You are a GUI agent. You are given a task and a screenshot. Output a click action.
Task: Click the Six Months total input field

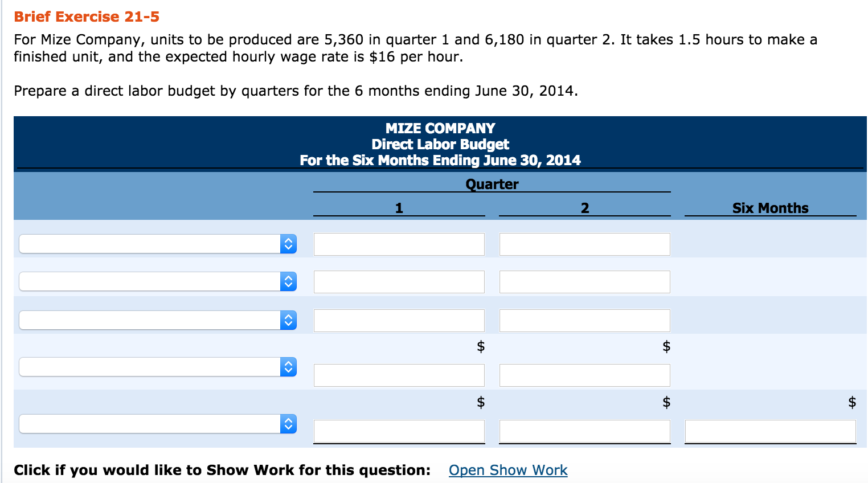[x=771, y=431]
